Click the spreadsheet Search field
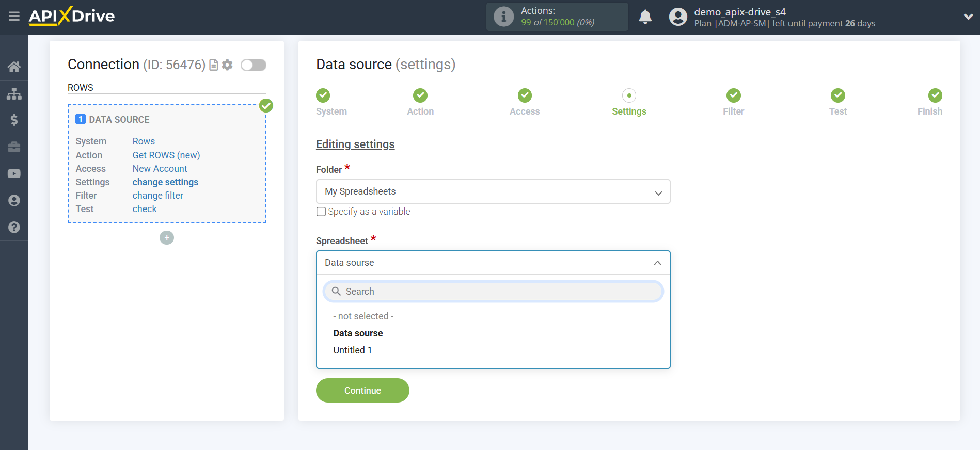This screenshot has width=980, height=450. (x=493, y=292)
